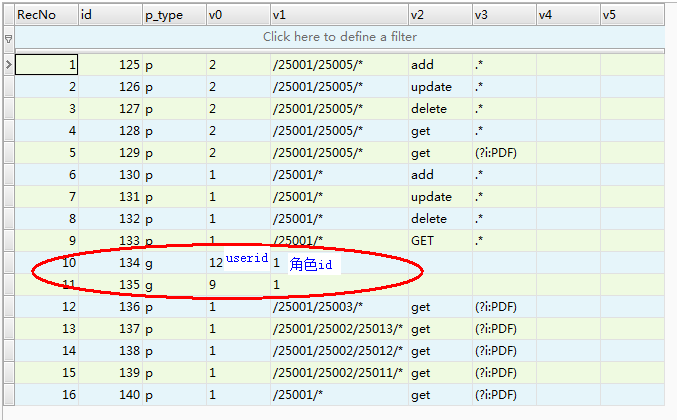Viewport: 677px width, 420px height.
Task: Click the p_type 'g' cell in row id 135
Action: (x=174, y=285)
